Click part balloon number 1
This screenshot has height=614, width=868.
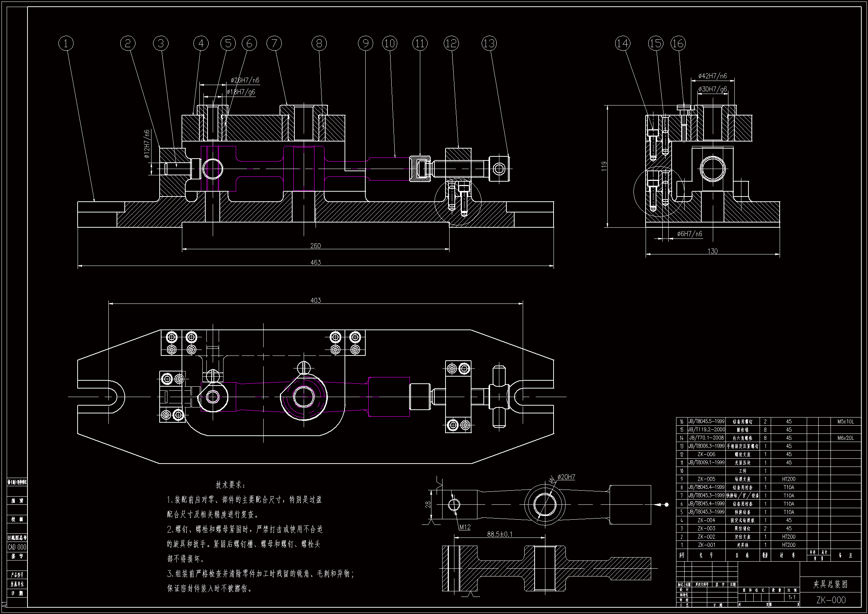click(x=66, y=43)
